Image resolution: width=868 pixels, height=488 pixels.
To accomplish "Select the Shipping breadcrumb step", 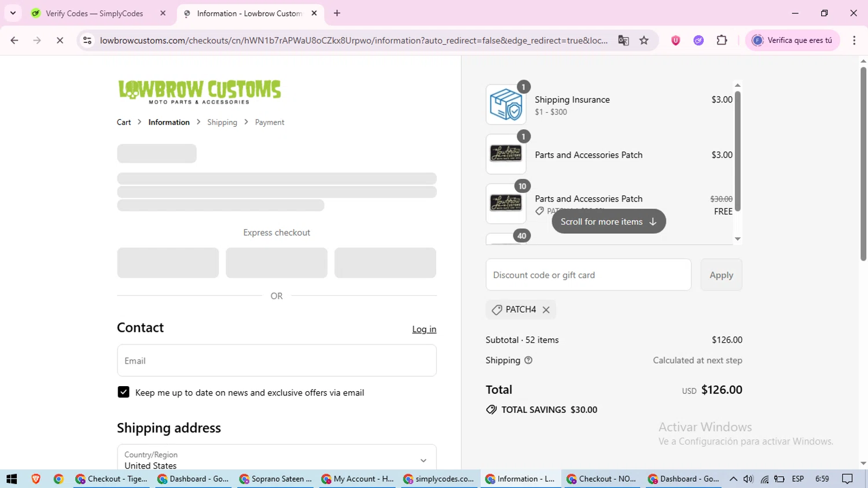I will point(222,122).
